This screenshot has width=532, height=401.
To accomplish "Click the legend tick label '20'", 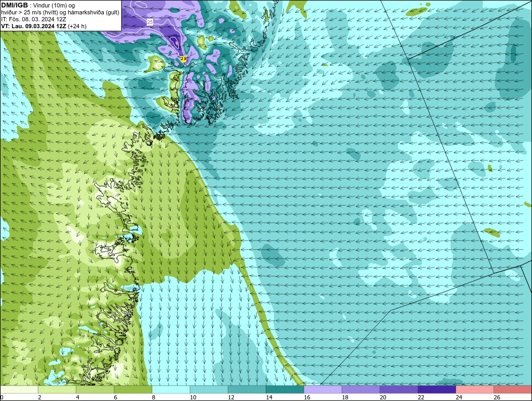I will (x=383, y=397).
